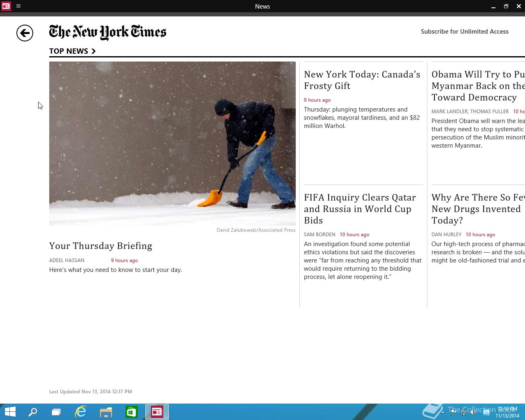Click the Last Updated timestamp text

[x=91, y=392]
